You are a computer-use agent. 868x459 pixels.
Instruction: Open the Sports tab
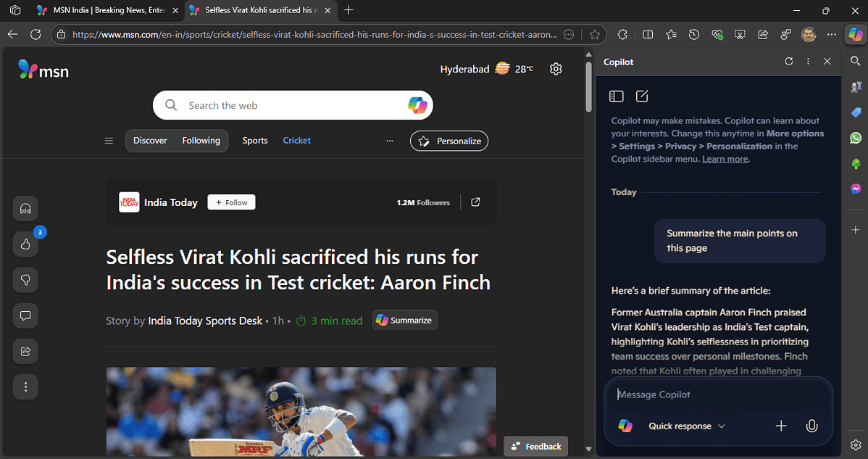click(254, 141)
